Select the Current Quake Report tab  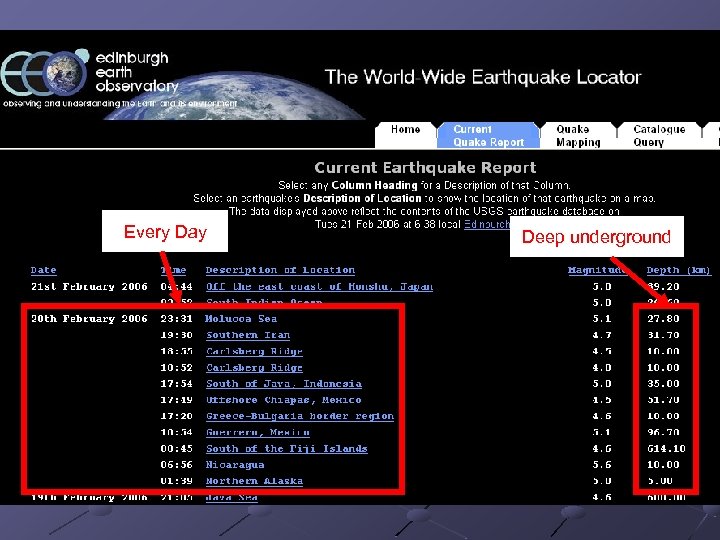[x=489, y=135]
